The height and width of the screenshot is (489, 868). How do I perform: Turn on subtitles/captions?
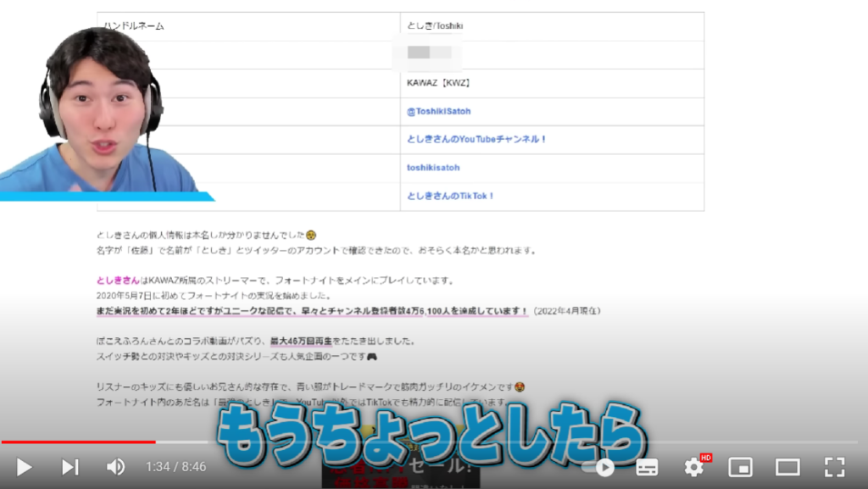click(x=647, y=468)
